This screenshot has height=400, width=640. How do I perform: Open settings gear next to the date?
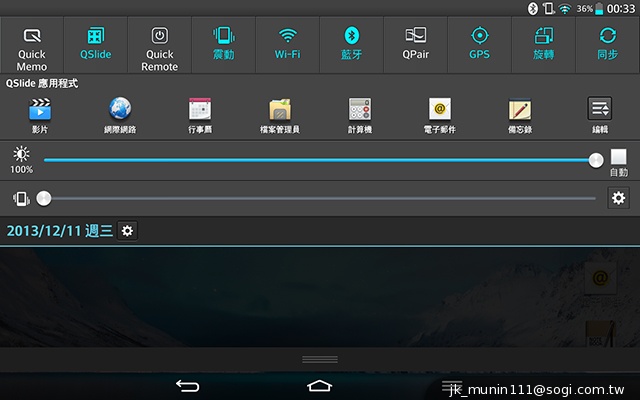pos(127,231)
